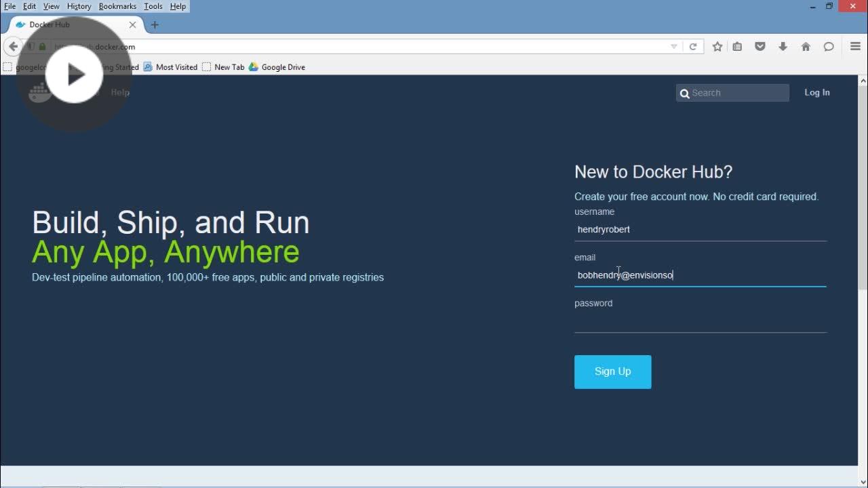Viewport: 868px width, 488px height.
Task: Open the New Tab bookmark
Action: (223, 67)
